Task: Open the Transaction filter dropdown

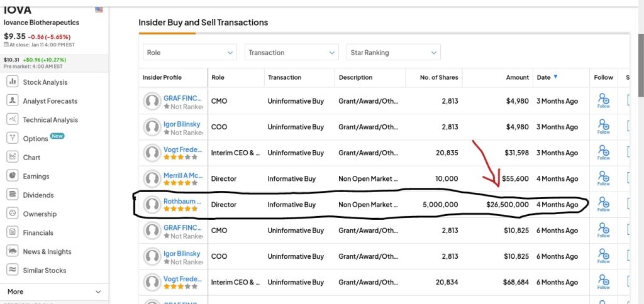Action: 291,53
